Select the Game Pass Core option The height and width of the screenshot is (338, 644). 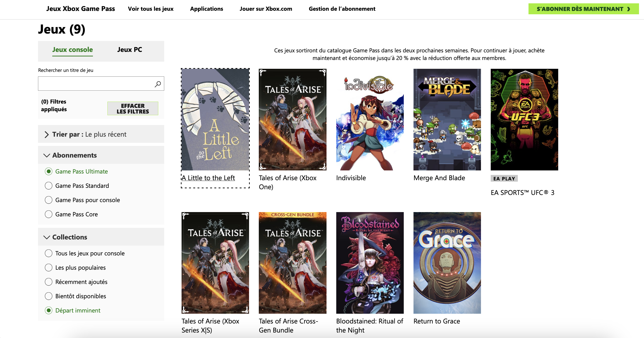point(48,214)
